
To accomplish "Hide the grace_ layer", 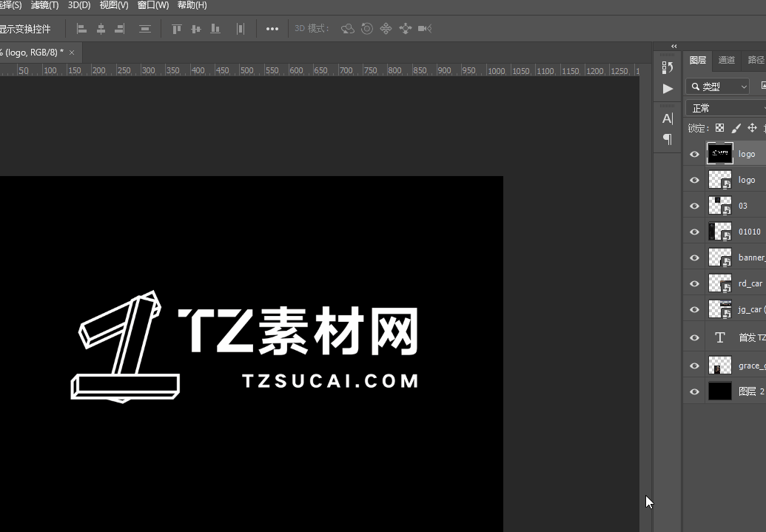I will coord(694,366).
